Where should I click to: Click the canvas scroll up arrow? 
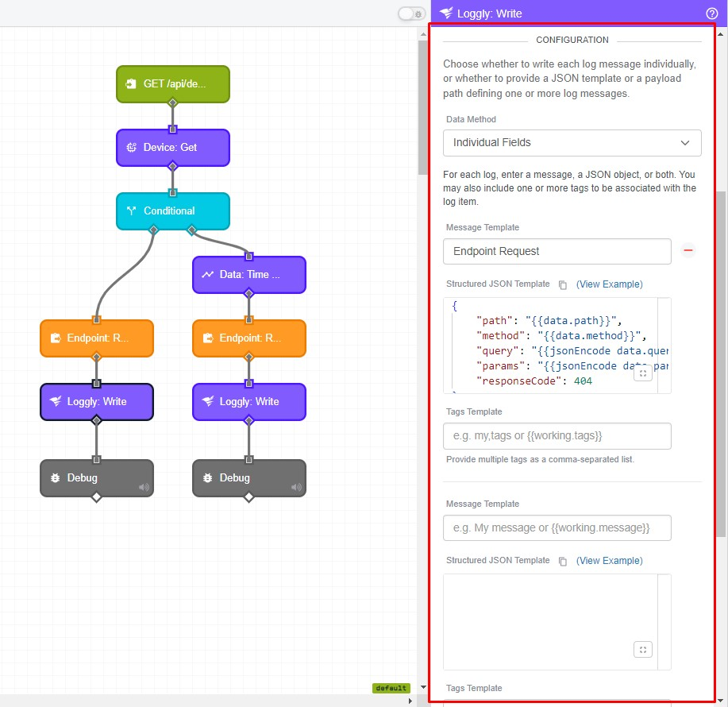click(423, 34)
